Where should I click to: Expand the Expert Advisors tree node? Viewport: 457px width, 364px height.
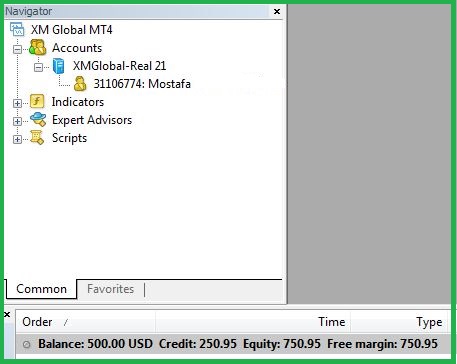pyautogui.click(x=17, y=121)
